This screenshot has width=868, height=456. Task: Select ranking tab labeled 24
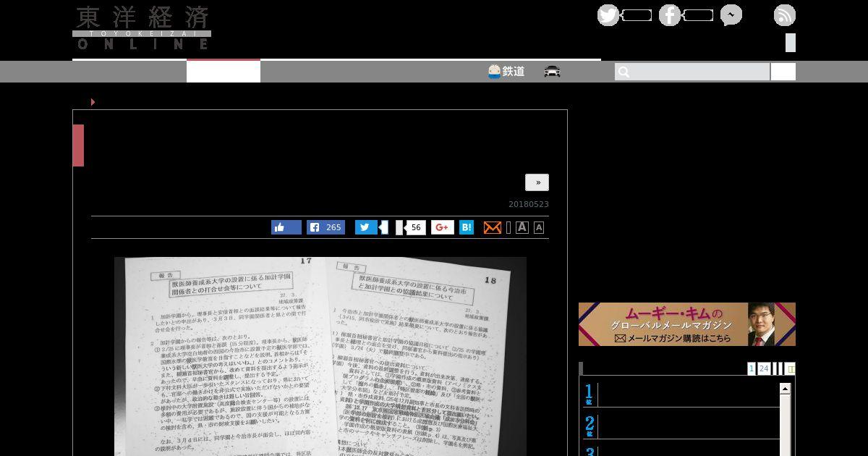[764, 368]
